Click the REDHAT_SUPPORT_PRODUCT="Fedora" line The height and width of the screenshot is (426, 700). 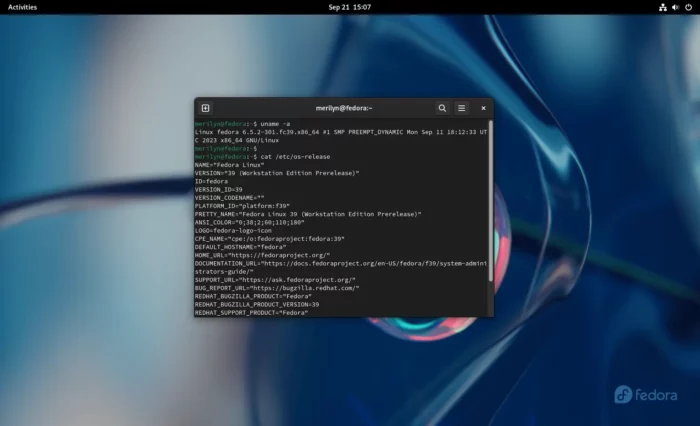[x=251, y=313]
